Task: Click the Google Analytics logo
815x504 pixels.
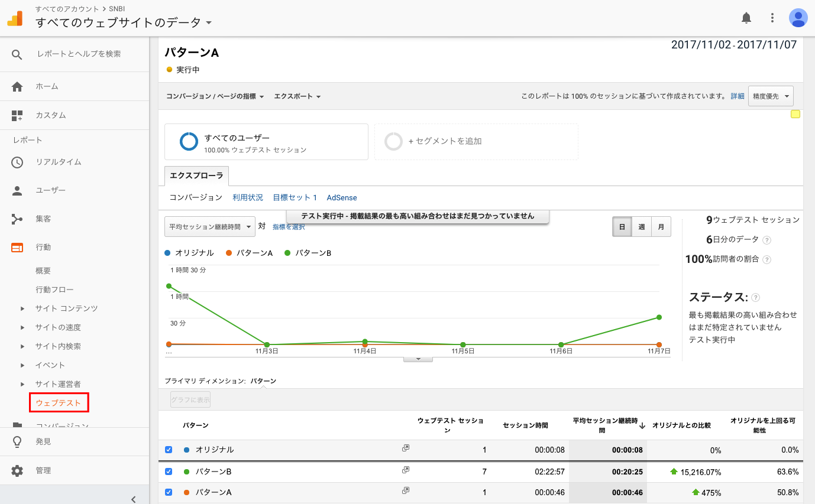Action: pos(15,18)
